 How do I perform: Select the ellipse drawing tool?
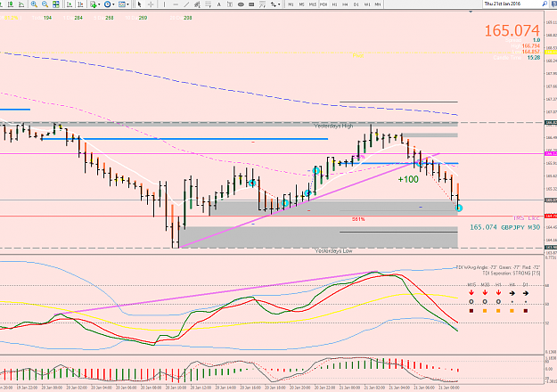coord(241,4)
